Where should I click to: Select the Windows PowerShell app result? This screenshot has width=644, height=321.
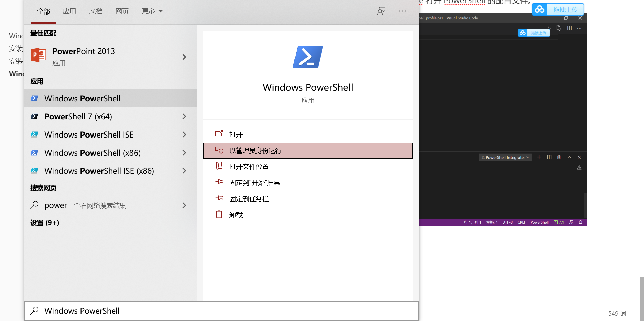coord(111,98)
